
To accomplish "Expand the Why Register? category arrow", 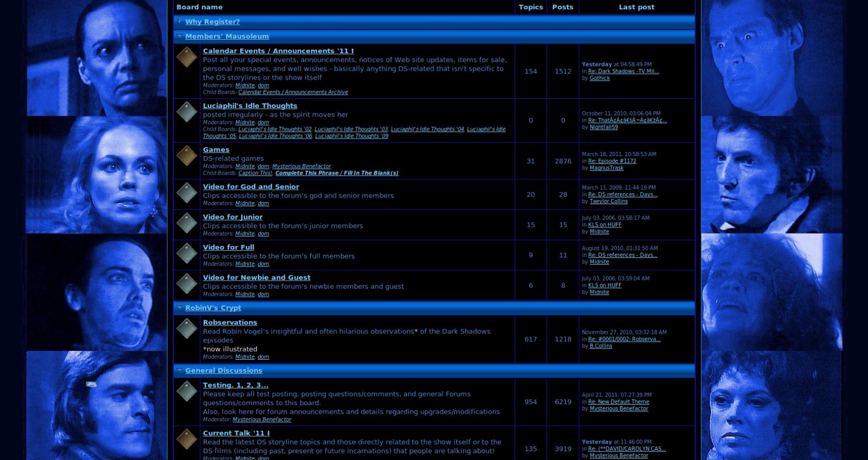I will pyautogui.click(x=179, y=21).
